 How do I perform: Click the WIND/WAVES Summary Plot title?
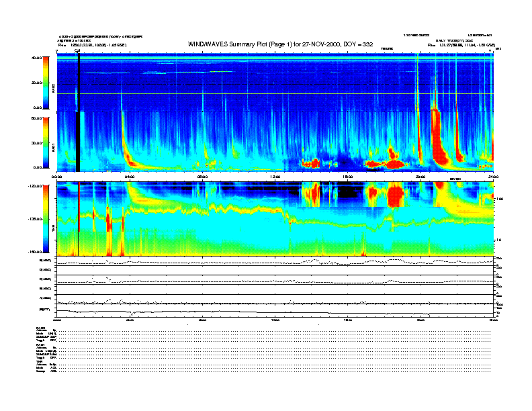click(x=280, y=44)
